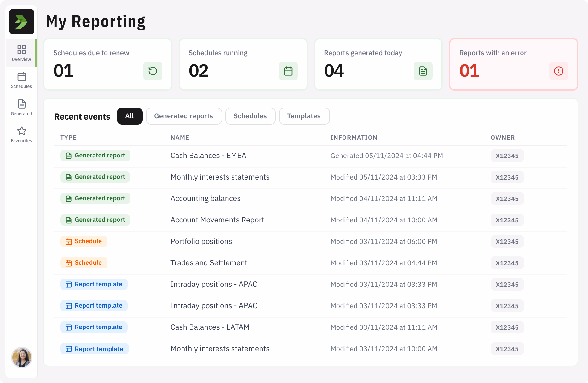Click the renew icon on Schedules due to renew
The image size is (588, 383).
[153, 71]
